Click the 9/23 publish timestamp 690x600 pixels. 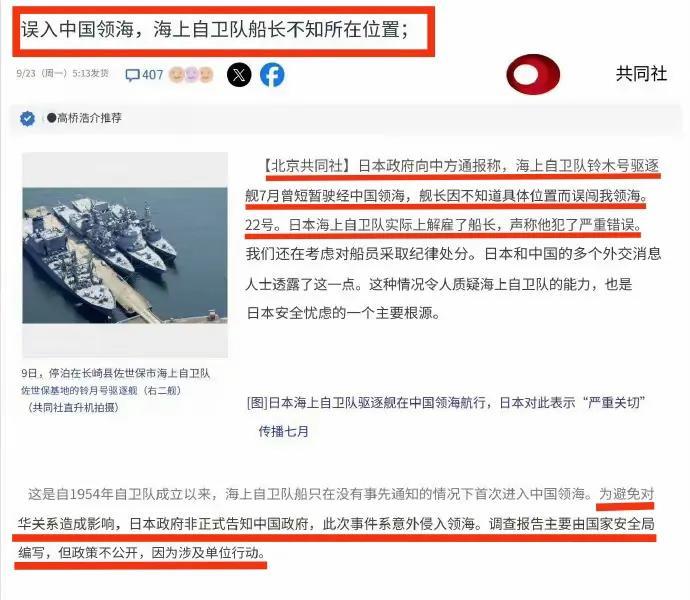62,73
